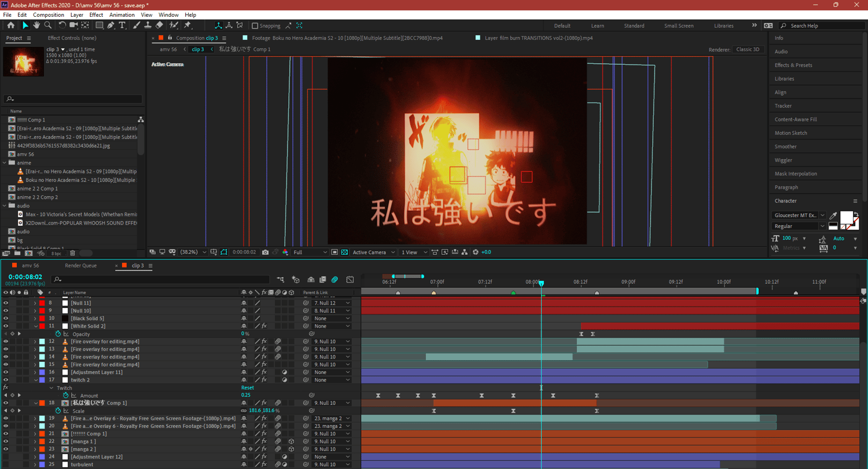Viewport: 868px width, 469px height.
Task: Click the snapshot camera icon in viewer
Action: 265,252
